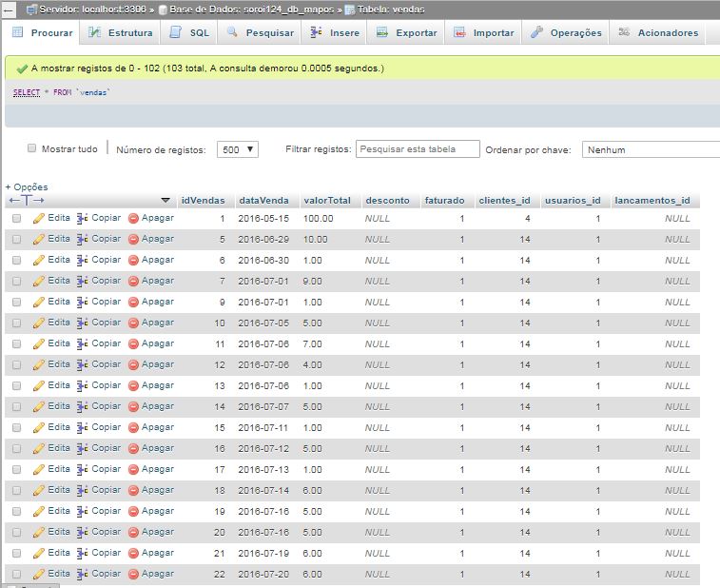Switch to the Operações tab
This screenshot has width=720, height=588.
566,32
